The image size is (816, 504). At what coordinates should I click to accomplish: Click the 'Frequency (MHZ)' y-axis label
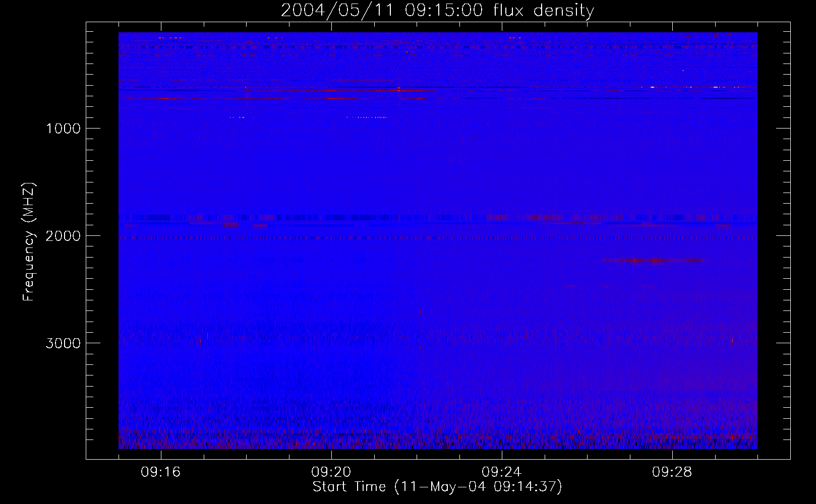(x=29, y=242)
